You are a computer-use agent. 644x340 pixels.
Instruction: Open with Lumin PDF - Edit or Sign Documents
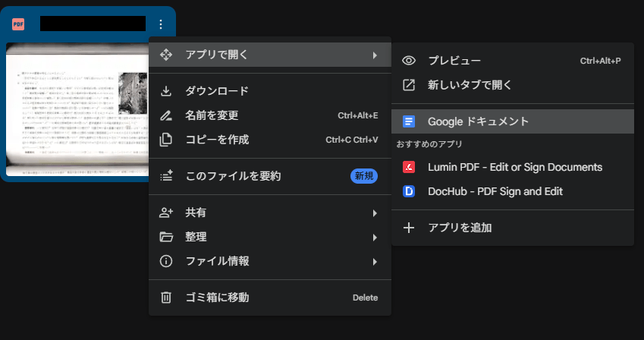click(x=513, y=167)
